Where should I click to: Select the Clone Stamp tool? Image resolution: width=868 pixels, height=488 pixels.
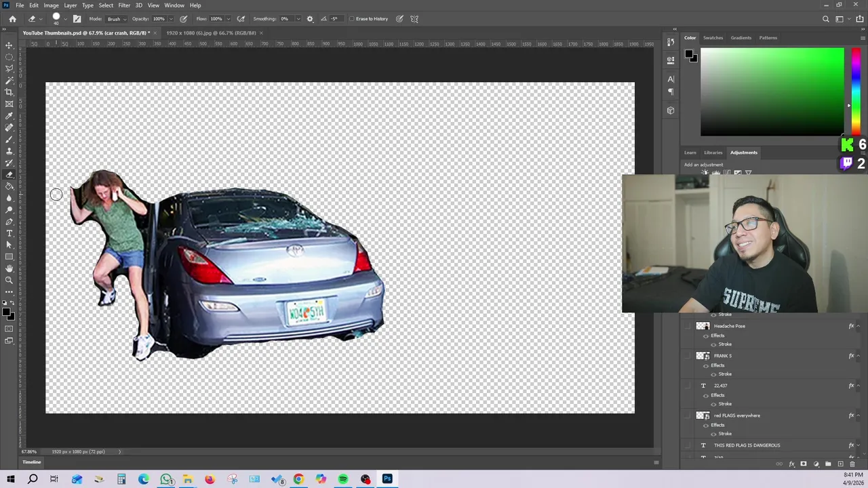click(x=9, y=151)
